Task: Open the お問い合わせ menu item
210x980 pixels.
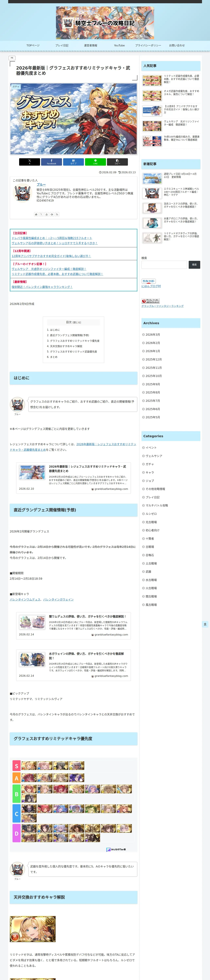Action: (x=177, y=46)
